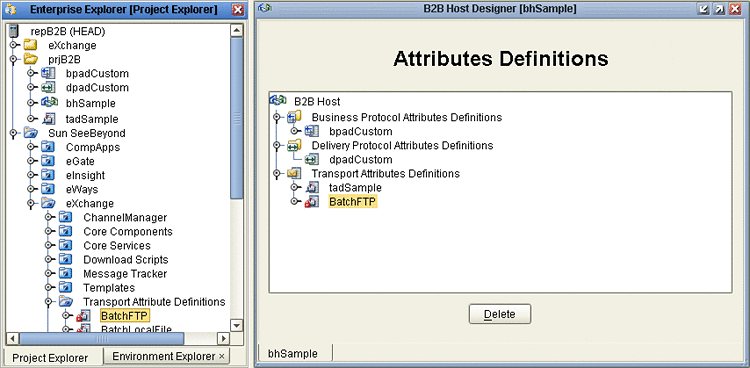This screenshot has height=368, width=750.
Task: Click the B2B Host Designer window icon
Action: 265,8
